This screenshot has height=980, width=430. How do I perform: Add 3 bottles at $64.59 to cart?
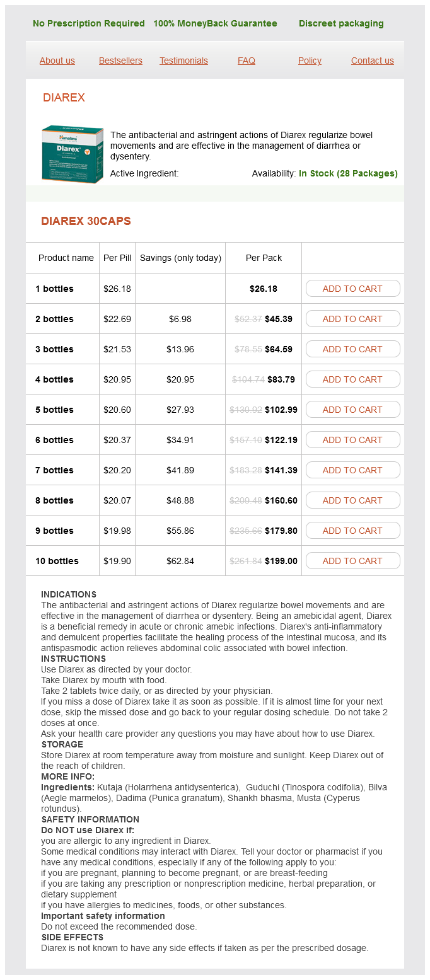(x=352, y=349)
